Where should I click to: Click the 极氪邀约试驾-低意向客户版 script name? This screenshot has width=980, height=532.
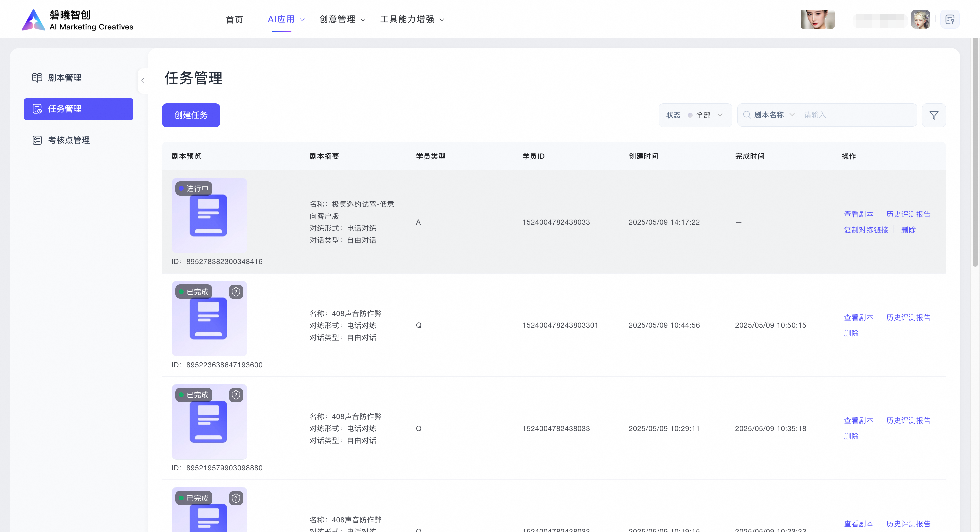coord(352,210)
